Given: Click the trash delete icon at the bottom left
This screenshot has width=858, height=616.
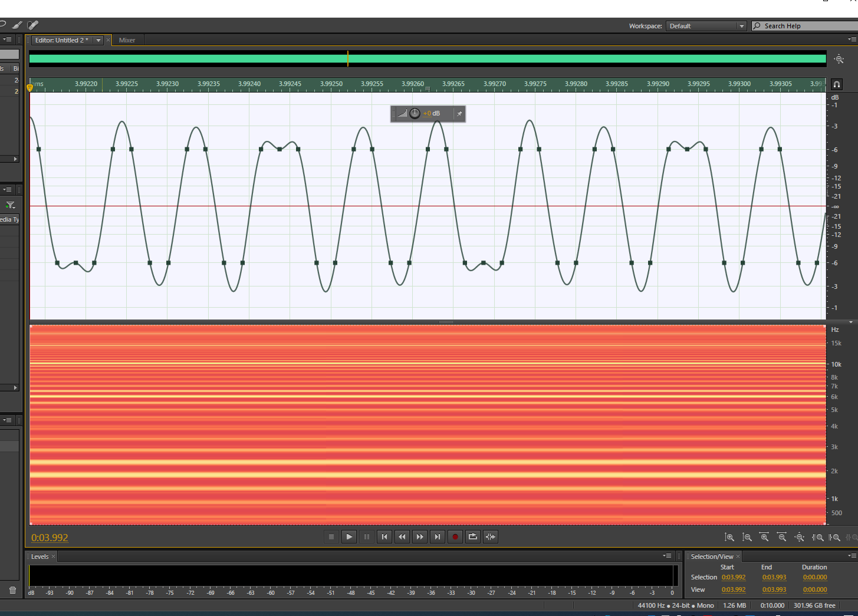Looking at the screenshot, I should point(12,590).
